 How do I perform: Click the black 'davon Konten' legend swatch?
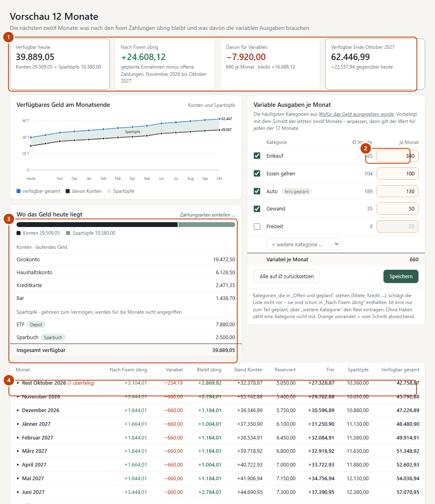coord(68,191)
